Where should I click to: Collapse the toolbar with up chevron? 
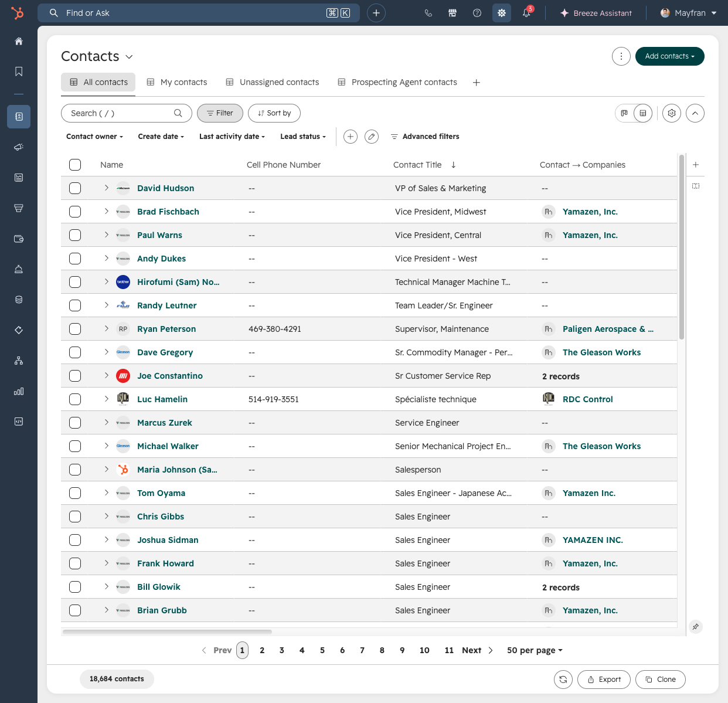(x=695, y=113)
